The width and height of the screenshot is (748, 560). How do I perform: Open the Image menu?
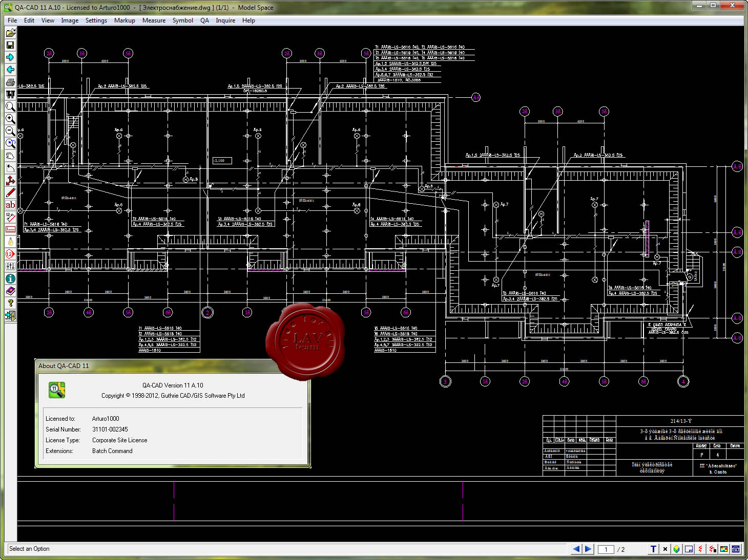point(70,20)
